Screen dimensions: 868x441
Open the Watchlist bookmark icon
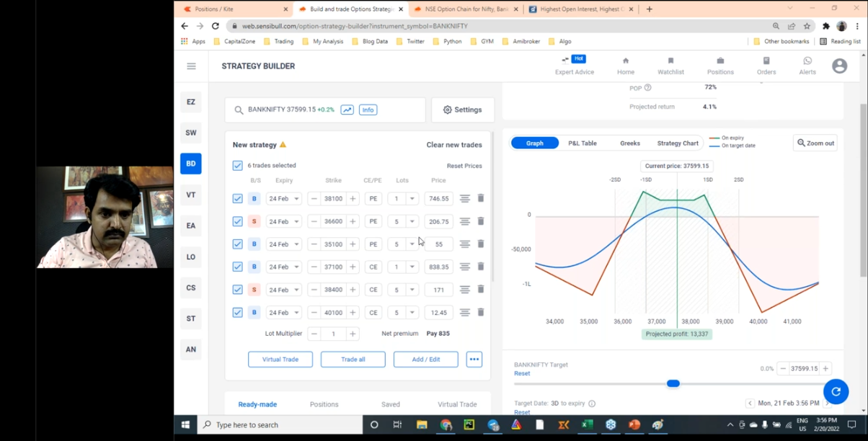[x=670, y=61]
